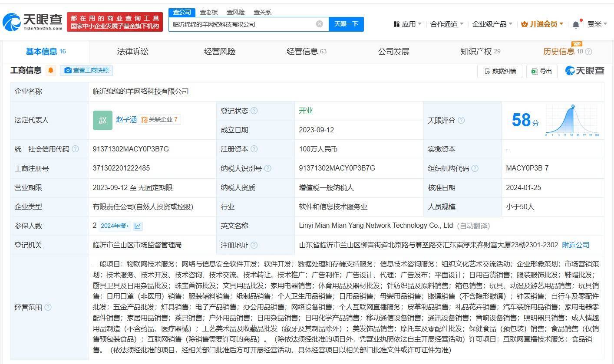Click help icon next to 注册地址
This screenshot has height=364, width=614.
pyautogui.click(x=254, y=245)
